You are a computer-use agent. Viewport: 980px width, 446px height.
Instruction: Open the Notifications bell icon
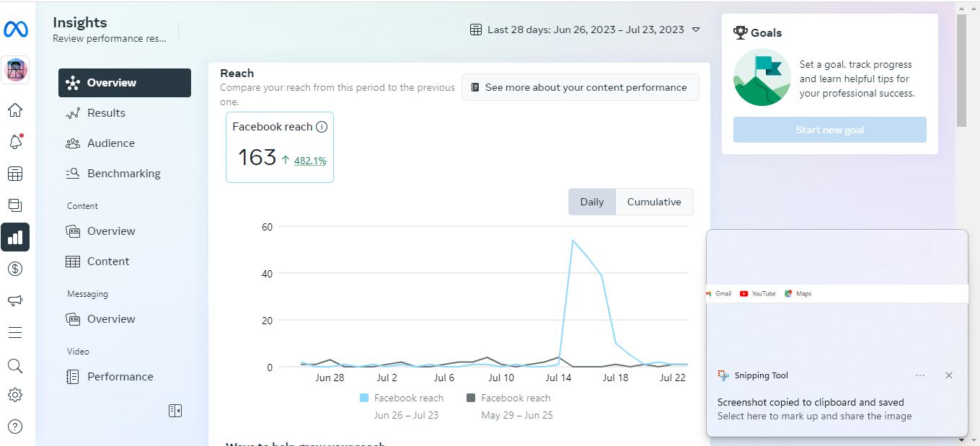pyautogui.click(x=15, y=142)
